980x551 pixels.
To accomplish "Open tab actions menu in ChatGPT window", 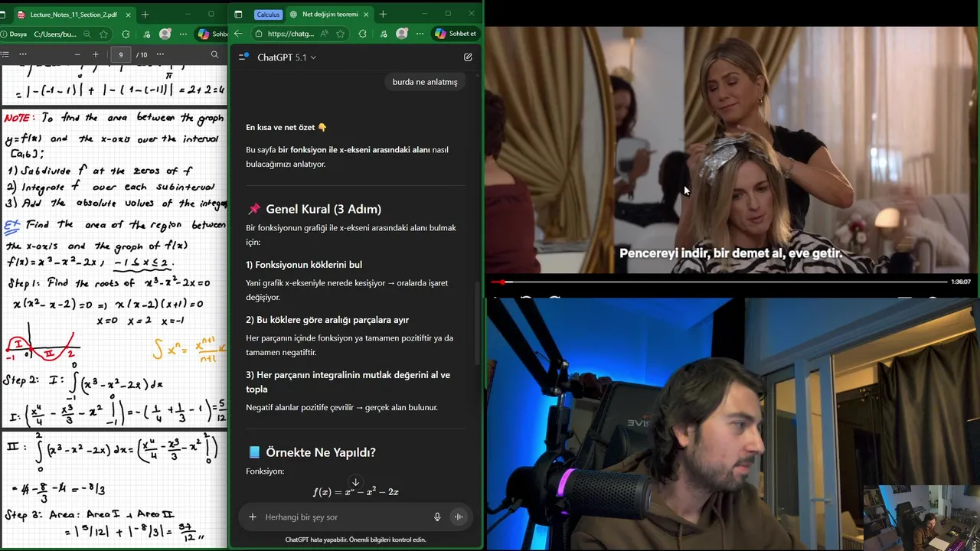I will coord(238,15).
